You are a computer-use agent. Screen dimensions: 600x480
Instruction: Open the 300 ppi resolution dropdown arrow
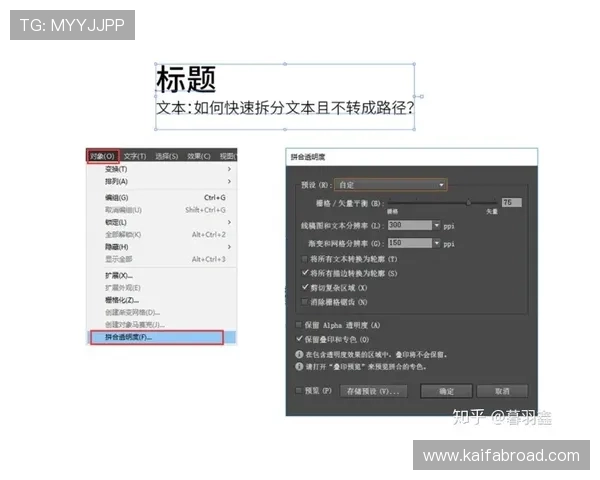point(437,225)
